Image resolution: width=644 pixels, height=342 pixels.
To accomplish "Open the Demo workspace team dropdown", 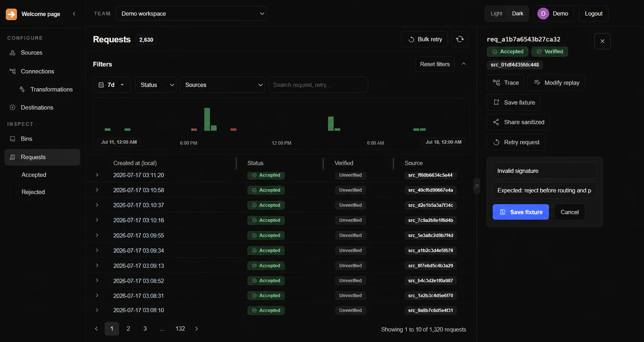I will (191, 13).
